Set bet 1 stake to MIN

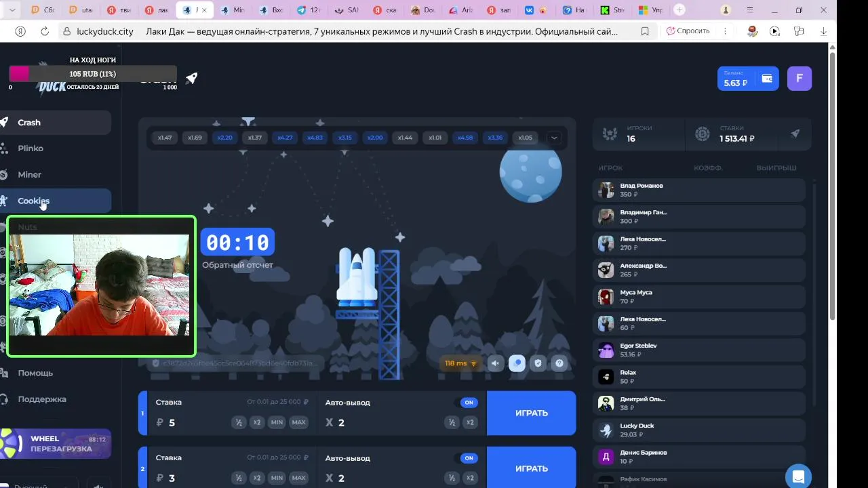pos(277,422)
